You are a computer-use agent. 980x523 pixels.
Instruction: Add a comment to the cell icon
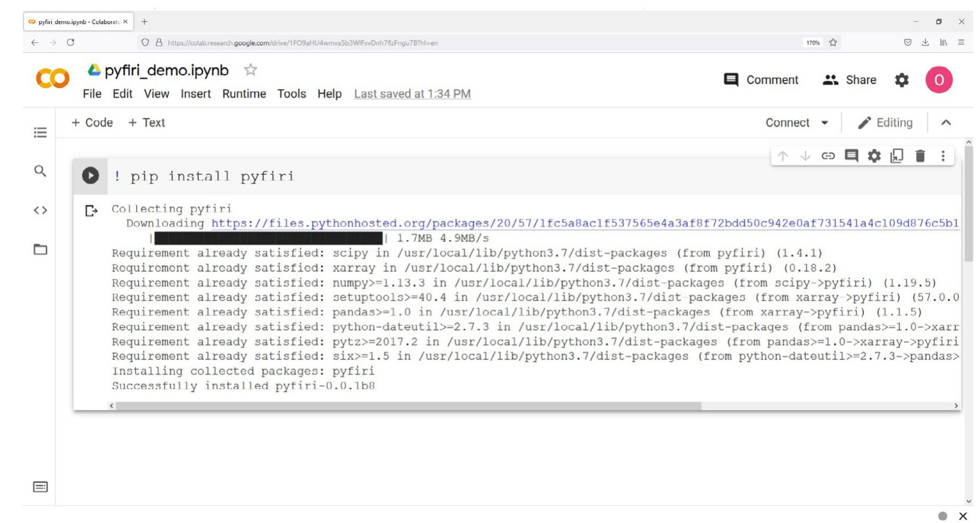[x=852, y=156]
